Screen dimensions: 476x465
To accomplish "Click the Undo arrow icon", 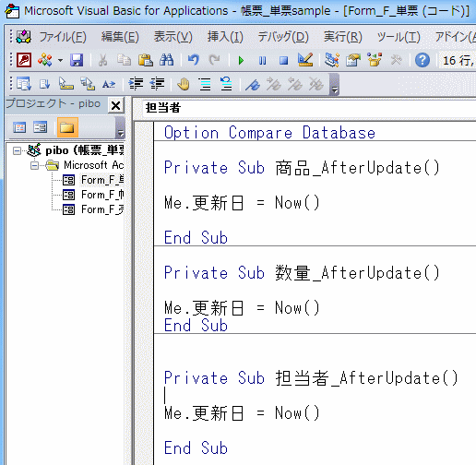I will [x=194, y=60].
